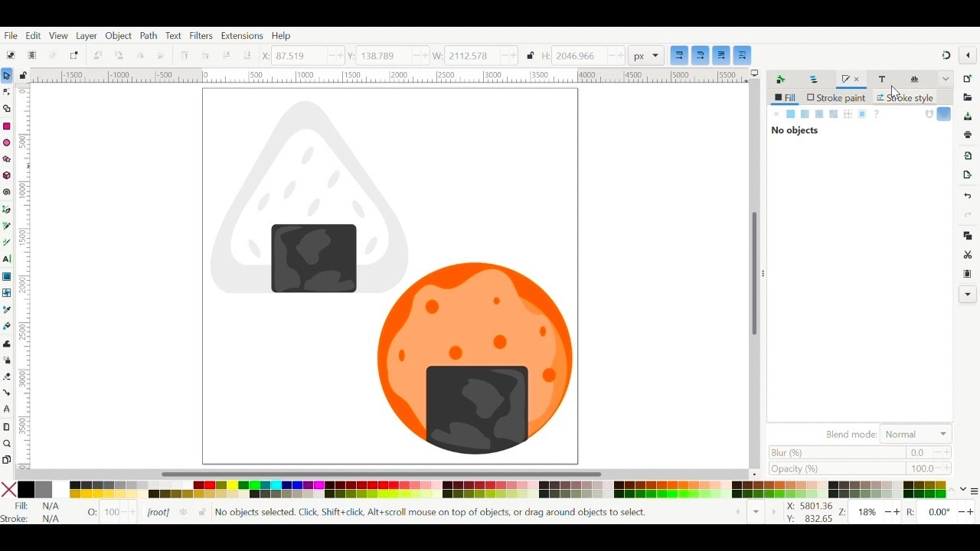Open the File menu
Image resolution: width=980 pixels, height=551 pixels.
[x=11, y=36]
